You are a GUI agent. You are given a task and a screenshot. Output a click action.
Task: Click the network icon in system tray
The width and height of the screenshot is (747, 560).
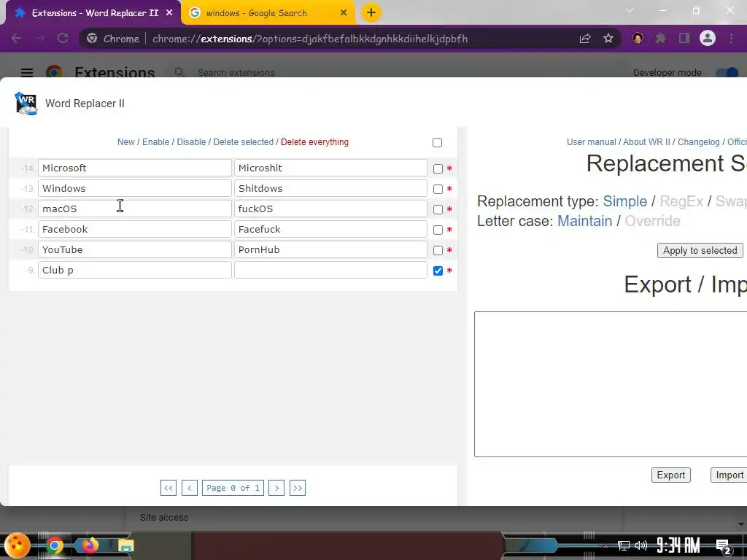tap(623, 545)
